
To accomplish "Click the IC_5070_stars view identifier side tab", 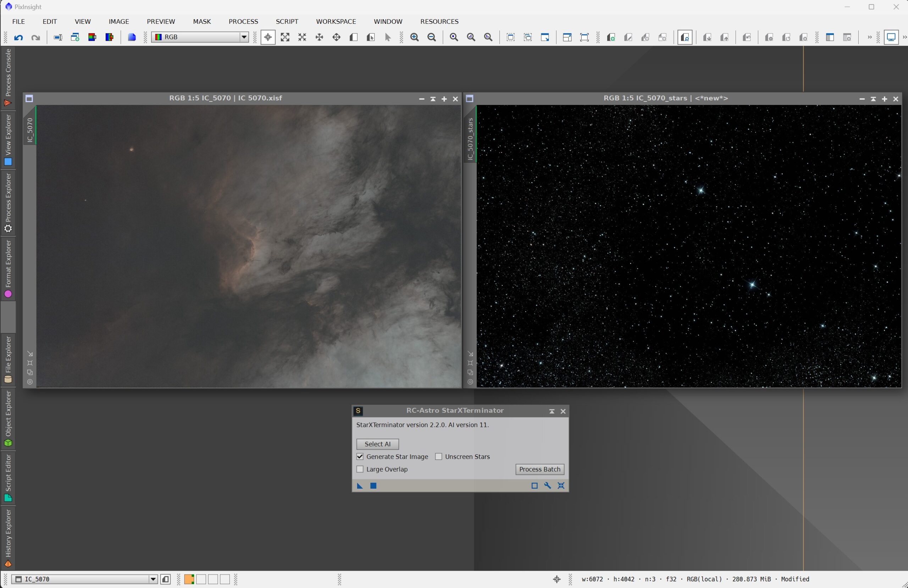I will click(x=470, y=134).
